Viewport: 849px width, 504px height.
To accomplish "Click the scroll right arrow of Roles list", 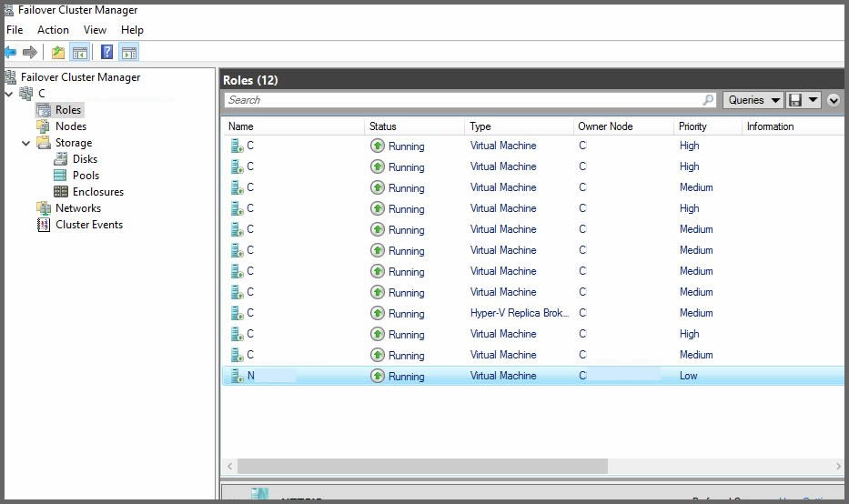I will click(x=838, y=466).
